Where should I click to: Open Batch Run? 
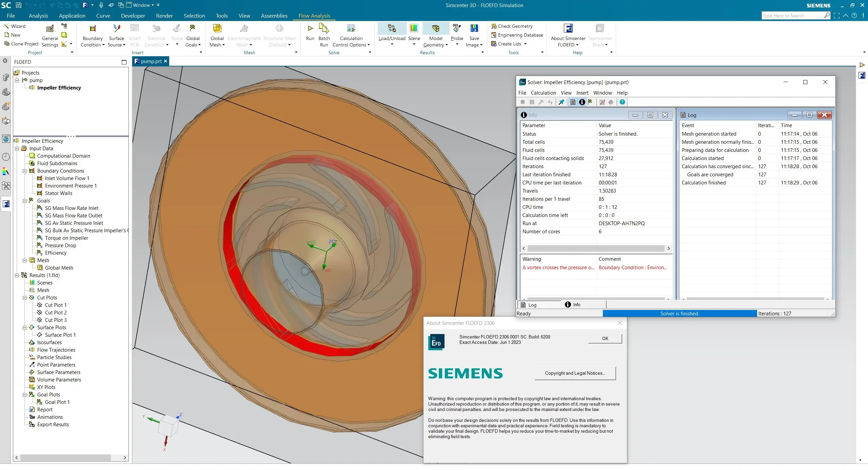pos(324,35)
